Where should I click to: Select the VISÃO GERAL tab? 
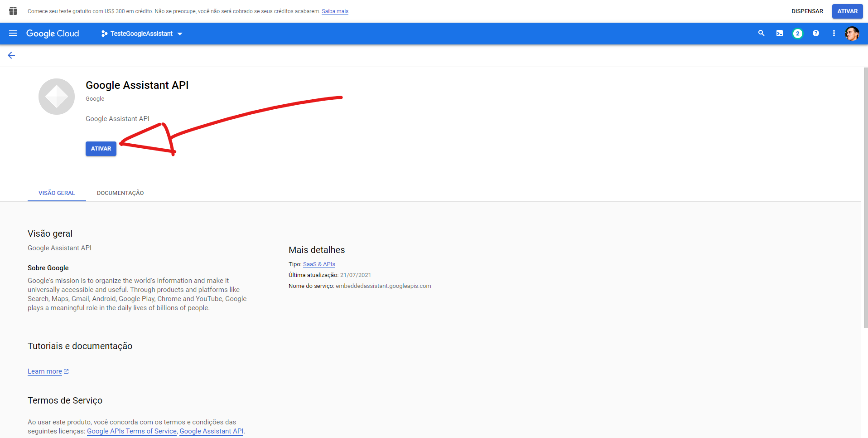pyautogui.click(x=56, y=193)
